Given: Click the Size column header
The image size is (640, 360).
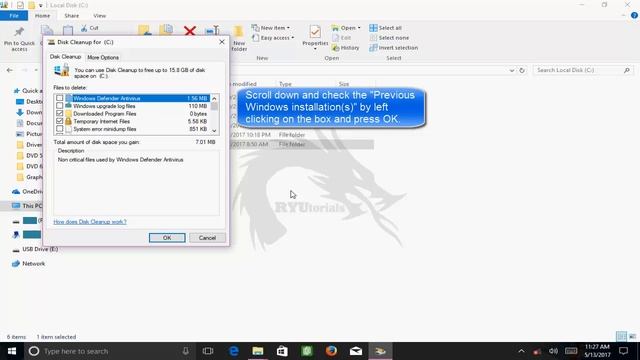Looking at the screenshot, I should pos(344,84).
